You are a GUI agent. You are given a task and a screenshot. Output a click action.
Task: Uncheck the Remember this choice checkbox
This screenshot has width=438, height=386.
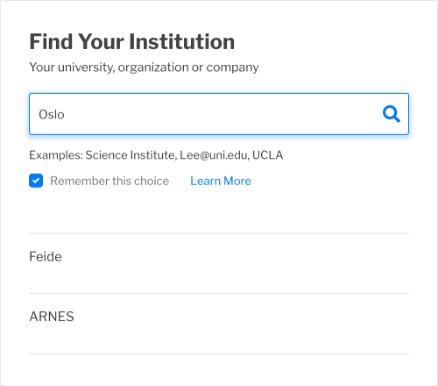click(x=36, y=181)
